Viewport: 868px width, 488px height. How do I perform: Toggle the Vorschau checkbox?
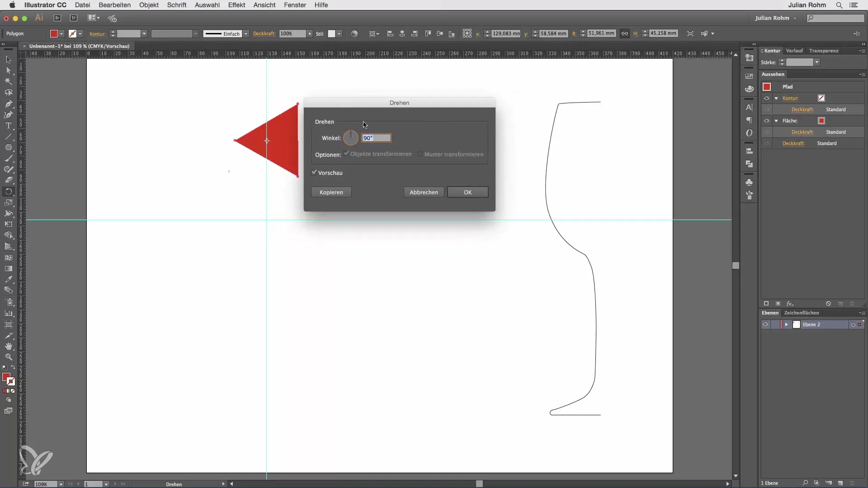[x=314, y=173]
